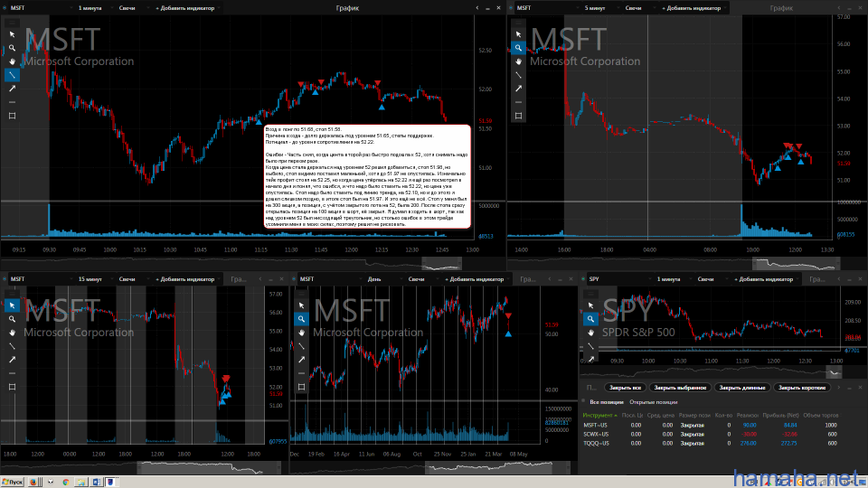The height and width of the screenshot is (488, 868).
Task: Select the pointer tool in MSFT 15-minute chart
Action: pyautogui.click(x=12, y=305)
